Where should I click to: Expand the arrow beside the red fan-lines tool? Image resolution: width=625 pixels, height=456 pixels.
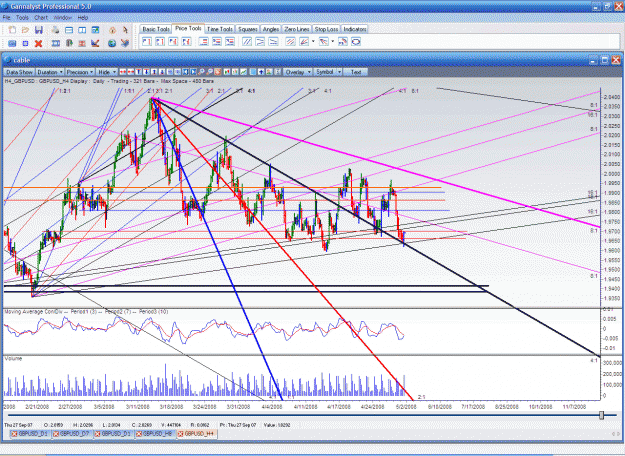313,41
